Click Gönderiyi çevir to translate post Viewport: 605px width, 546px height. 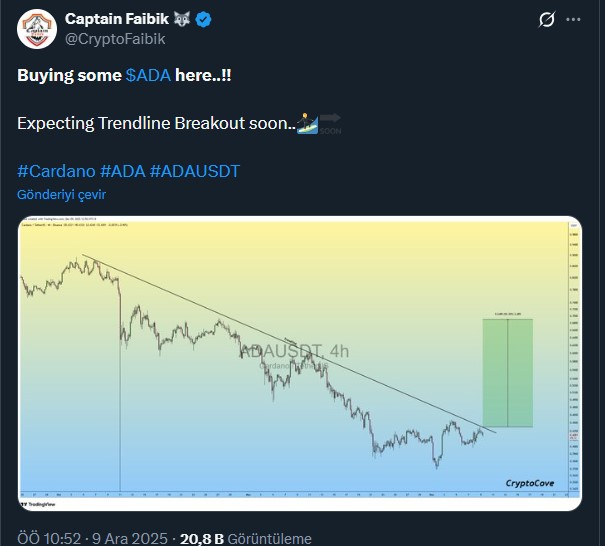pos(62,194)
